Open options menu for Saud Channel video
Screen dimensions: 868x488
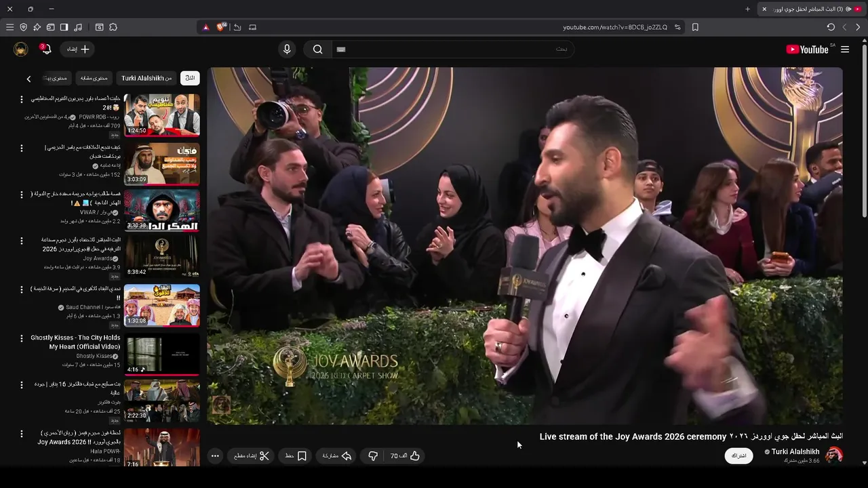coord(21,289)
